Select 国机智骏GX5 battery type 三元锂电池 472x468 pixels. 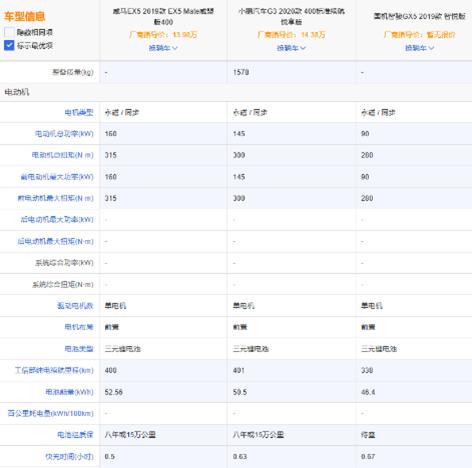click(x=379, y=349)
